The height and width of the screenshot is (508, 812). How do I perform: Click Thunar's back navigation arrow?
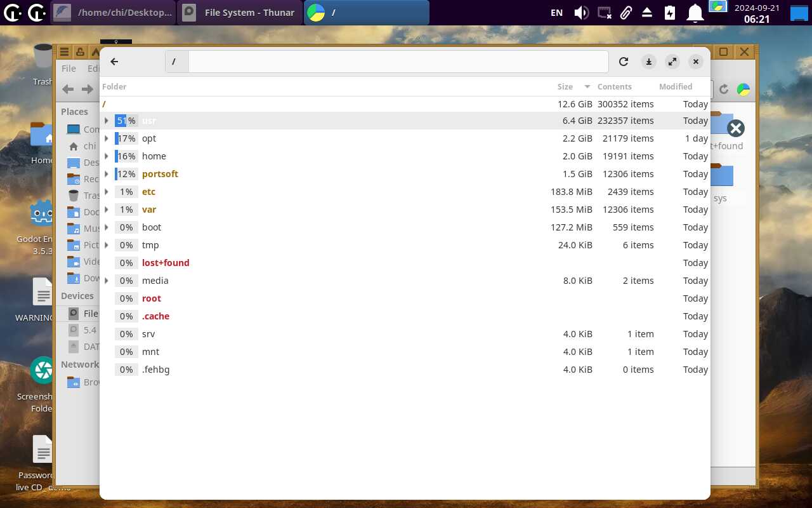68,90
